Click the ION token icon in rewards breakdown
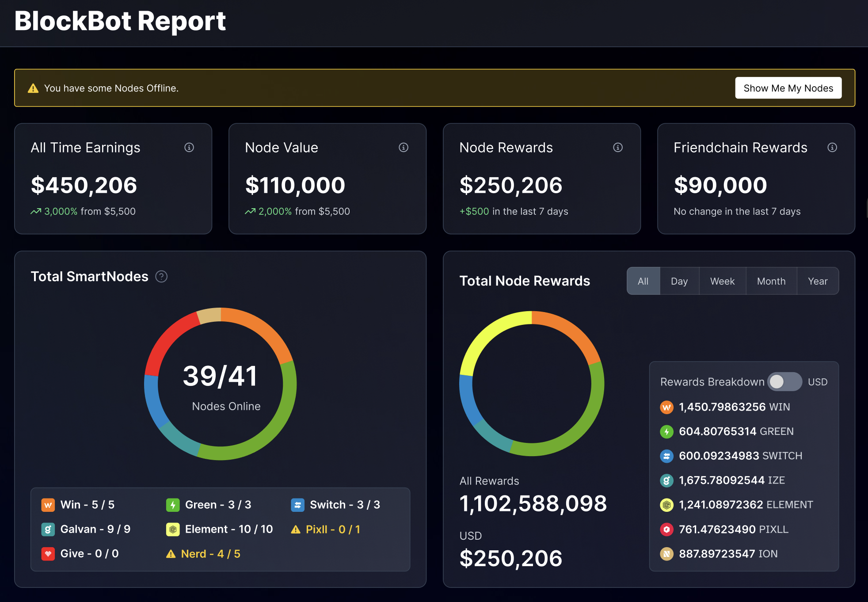Viewport: 868px width, 602px height. (667, 553)
